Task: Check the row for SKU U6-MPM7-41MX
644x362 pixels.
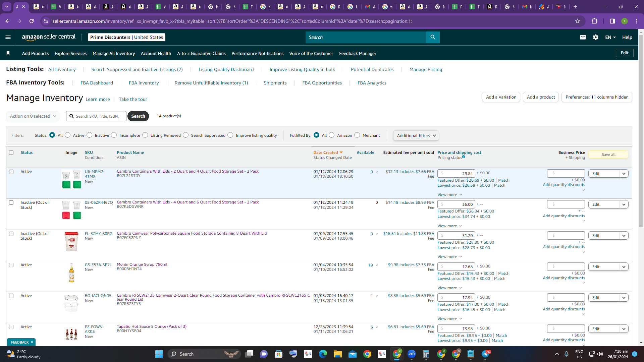Action: 11,172
